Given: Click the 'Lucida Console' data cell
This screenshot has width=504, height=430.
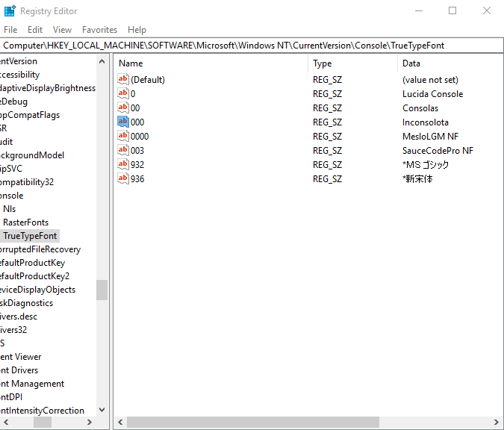Looking at the screenshot, I should pyautogui.click(x=432, y=94).
